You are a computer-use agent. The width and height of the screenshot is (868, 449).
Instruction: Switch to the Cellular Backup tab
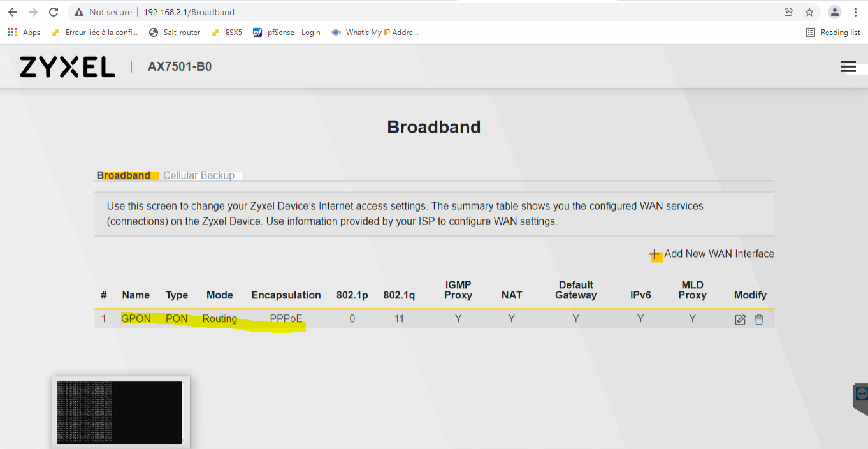coord(199,175)
